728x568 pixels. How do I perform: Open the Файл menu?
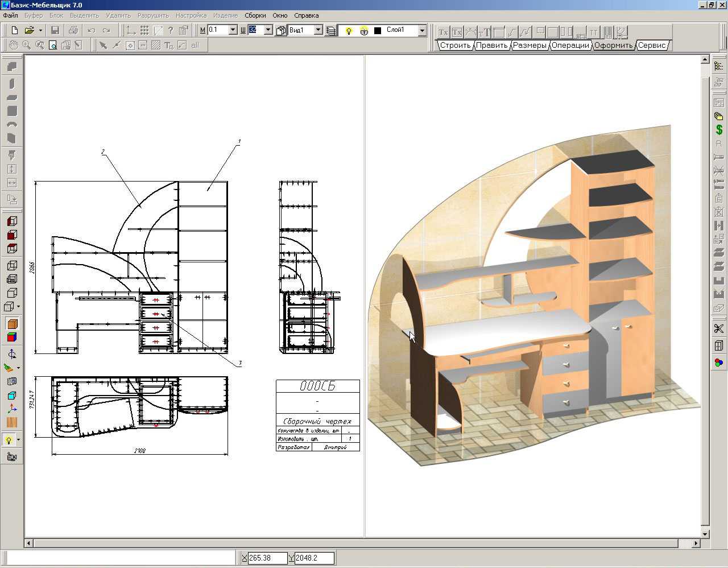coord(10,15)
